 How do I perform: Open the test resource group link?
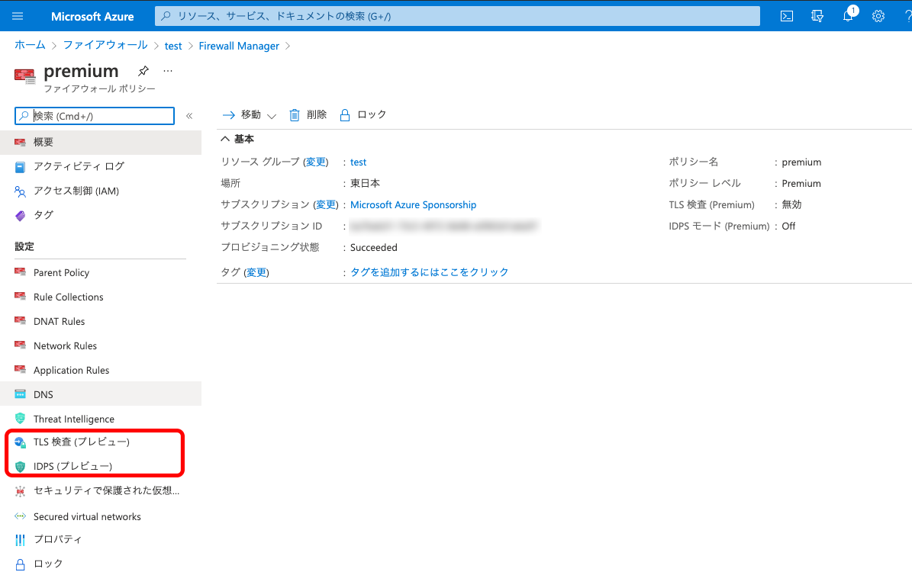(x=358, y=162)
